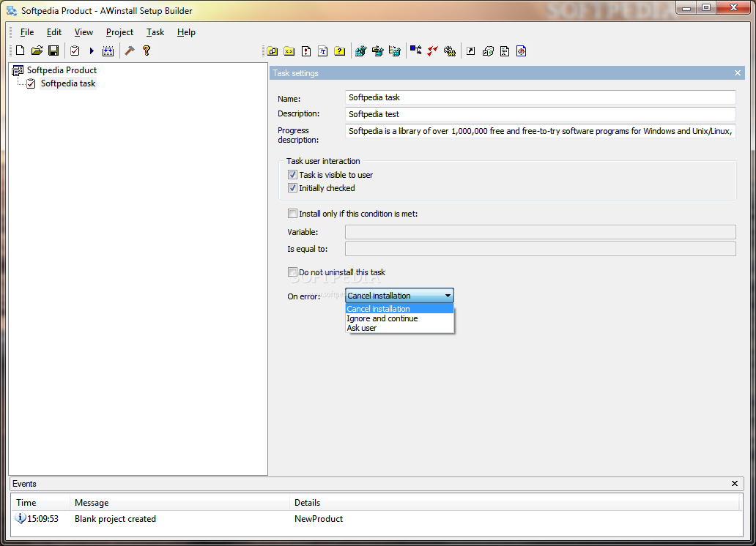756x546 pixels.
Task: Open a project with the open folder icon
Action: 37,51
